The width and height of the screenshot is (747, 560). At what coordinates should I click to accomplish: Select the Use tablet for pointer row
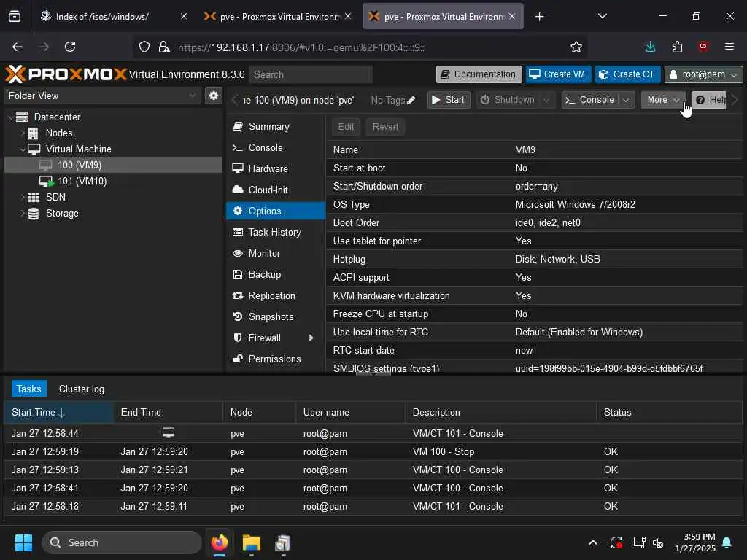click(x=536, y=241)
